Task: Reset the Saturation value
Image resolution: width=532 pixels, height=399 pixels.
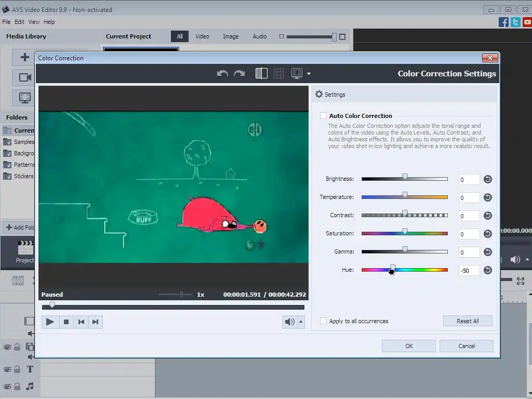Action: point(487,234)
